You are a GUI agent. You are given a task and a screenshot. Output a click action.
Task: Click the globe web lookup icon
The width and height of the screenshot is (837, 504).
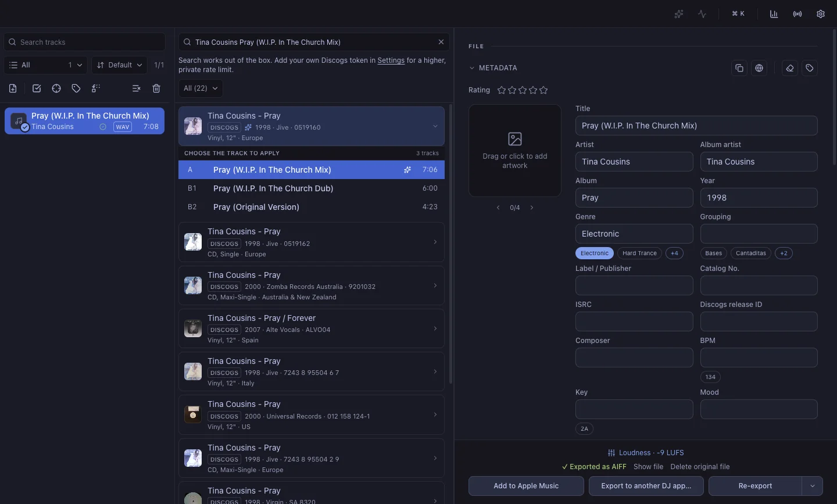(x=759, y=68)
